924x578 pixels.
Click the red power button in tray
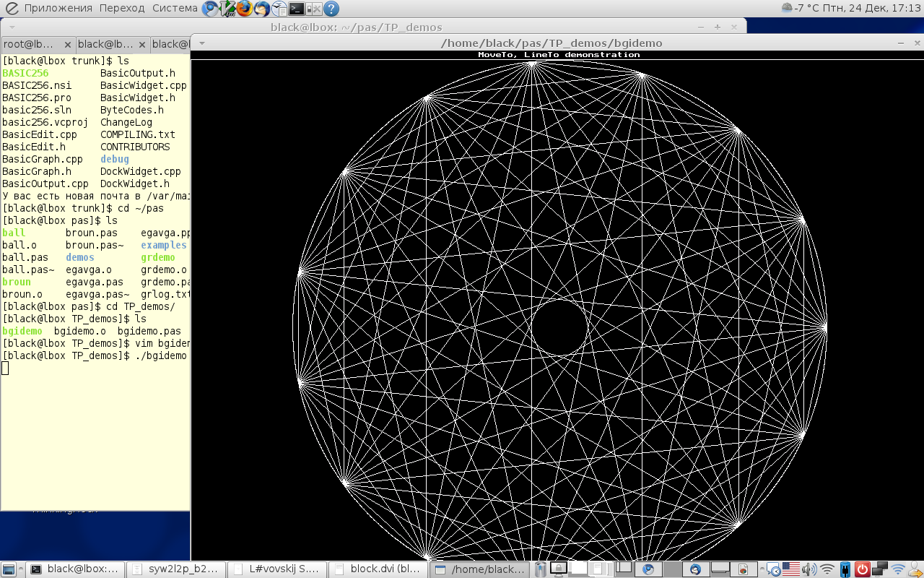point(862,569)
